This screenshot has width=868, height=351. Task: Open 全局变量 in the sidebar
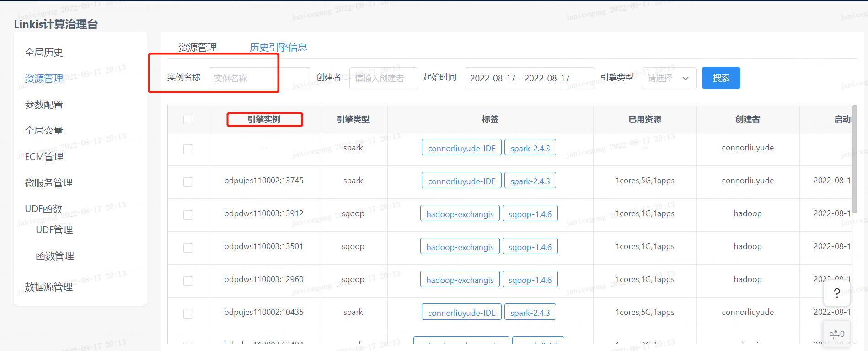click(44, 131)
